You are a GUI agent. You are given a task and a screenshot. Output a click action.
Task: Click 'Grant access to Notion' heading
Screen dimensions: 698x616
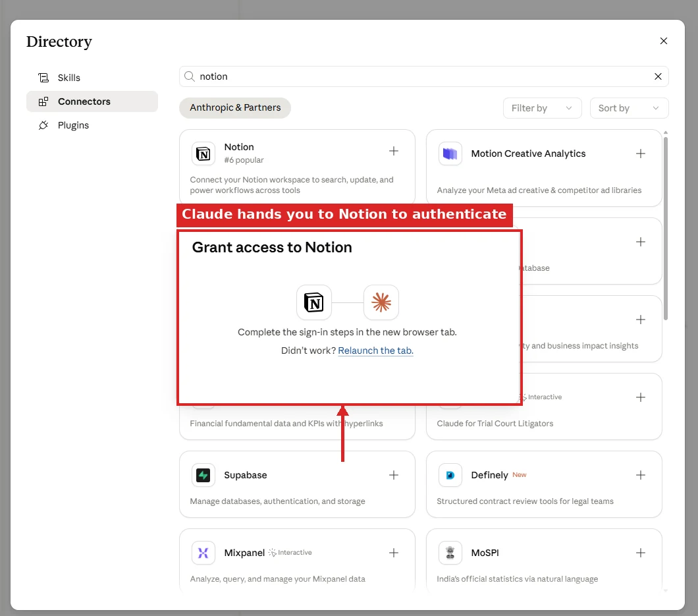(271, 247)
